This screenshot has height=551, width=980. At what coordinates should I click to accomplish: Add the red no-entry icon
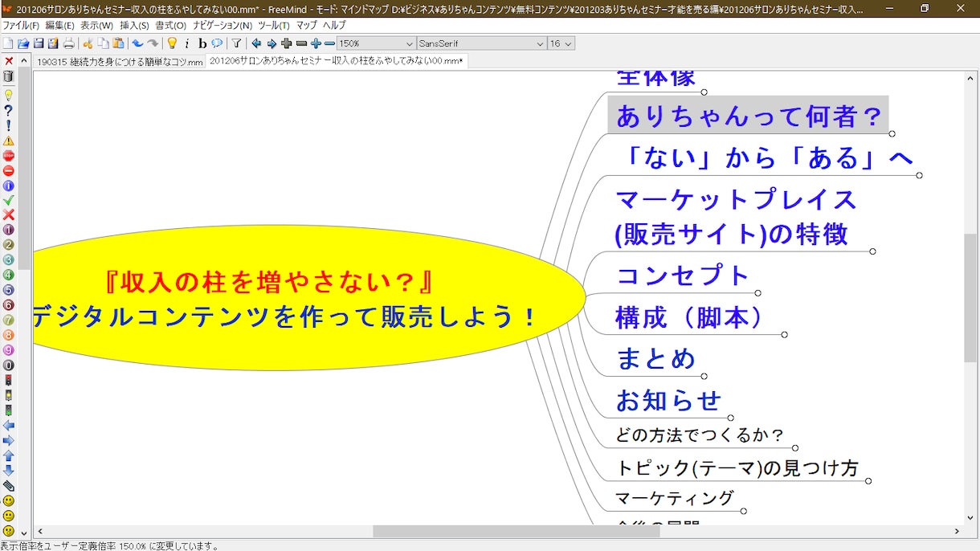[x=9, y=170]
